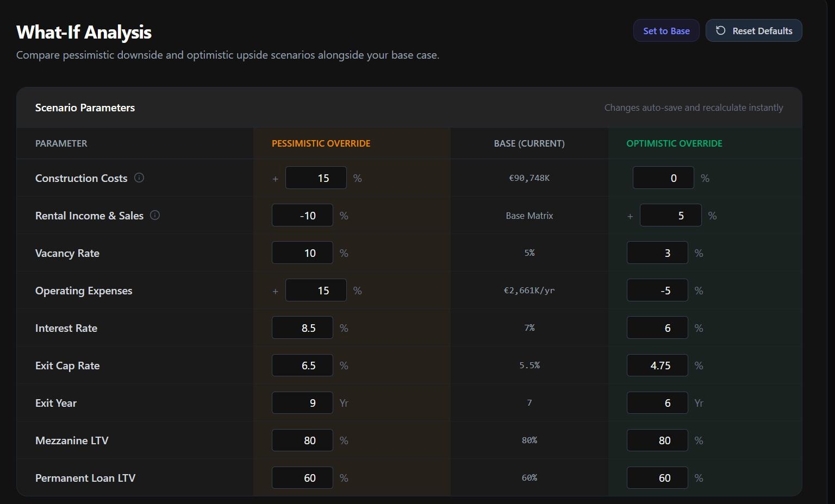Click the optimistic Exit Cap Rate field showing 4.75

657,365
